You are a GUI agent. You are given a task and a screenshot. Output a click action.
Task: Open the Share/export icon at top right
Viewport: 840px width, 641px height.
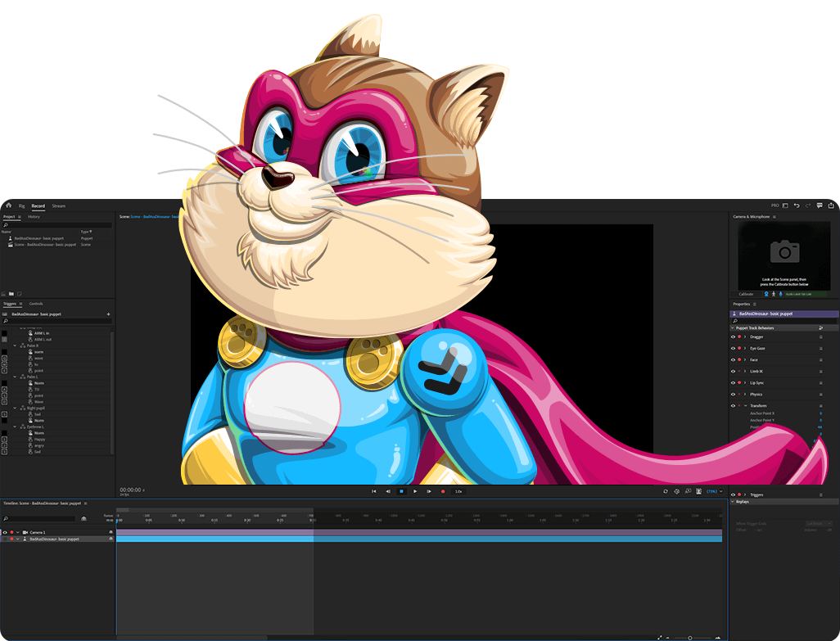pos(831,205)
